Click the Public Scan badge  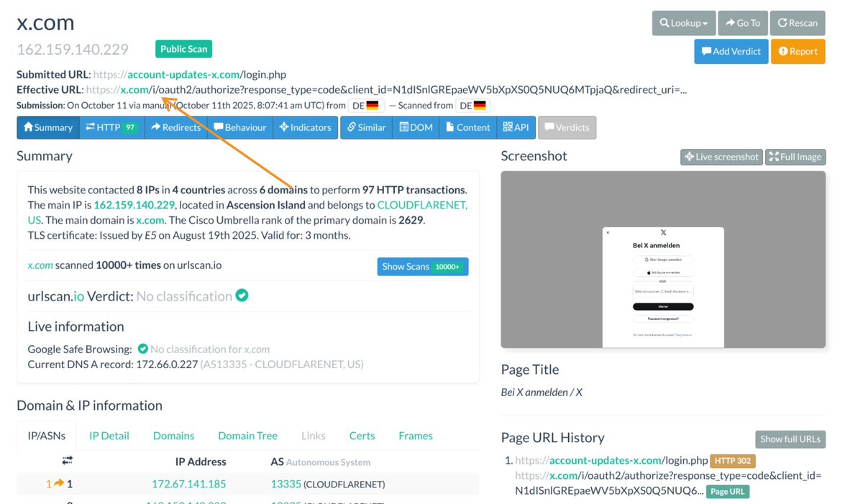point(183,49)
